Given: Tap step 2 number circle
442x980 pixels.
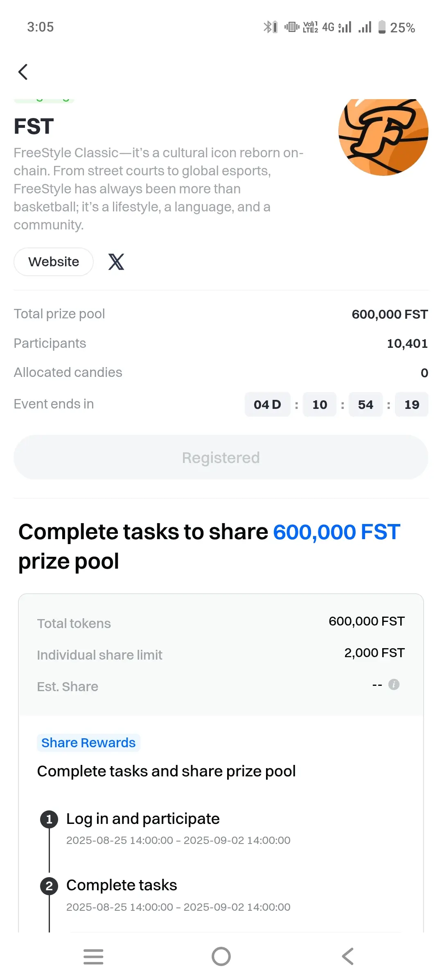Looking at the screenshot, I should [x=49, y=886].
